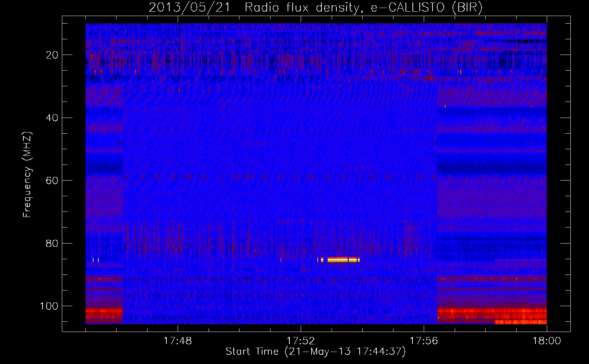Click the bright white-yellow burst near 85 MHz
The height and width of the screenshot is (364, 589).
pos(343,260)
